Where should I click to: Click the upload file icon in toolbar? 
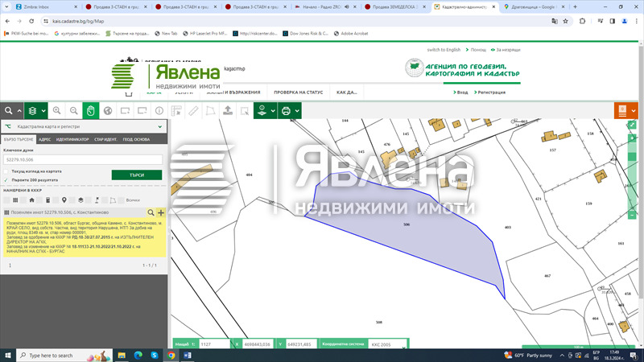pyautogui.click(x=228, y=110)
